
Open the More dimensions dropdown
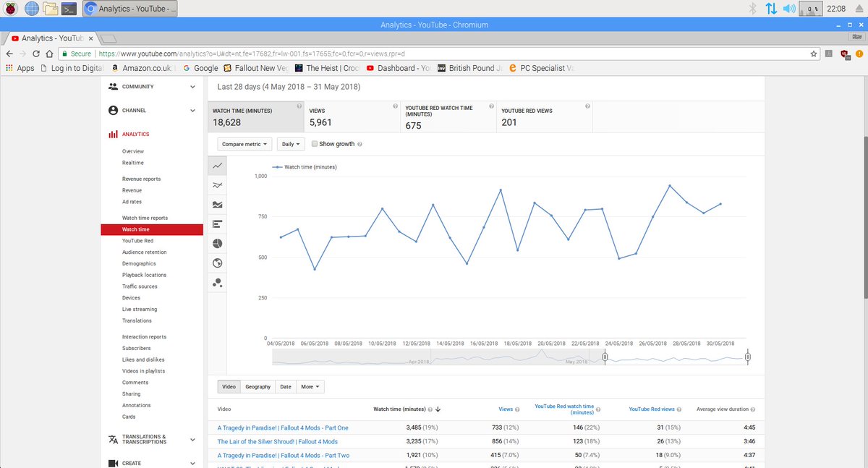pos(310,387)
